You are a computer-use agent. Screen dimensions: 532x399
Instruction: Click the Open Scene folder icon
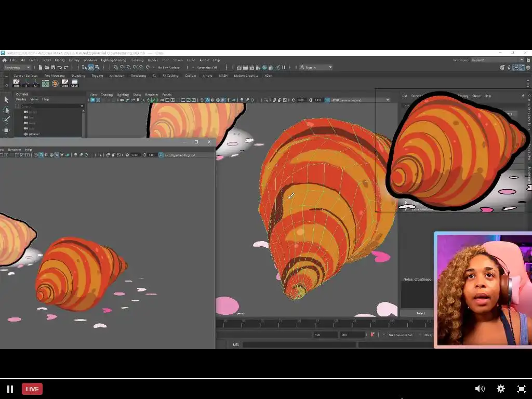pos(47,68)
